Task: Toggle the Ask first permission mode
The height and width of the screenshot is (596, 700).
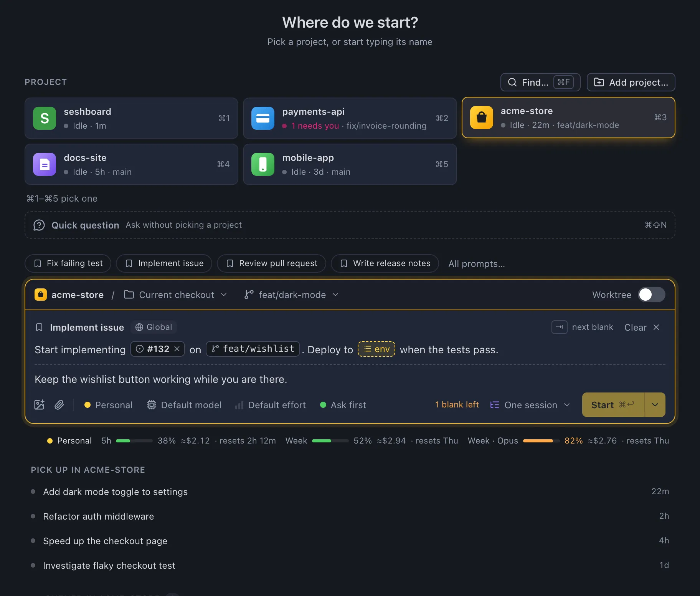Action: click(343, 405)
